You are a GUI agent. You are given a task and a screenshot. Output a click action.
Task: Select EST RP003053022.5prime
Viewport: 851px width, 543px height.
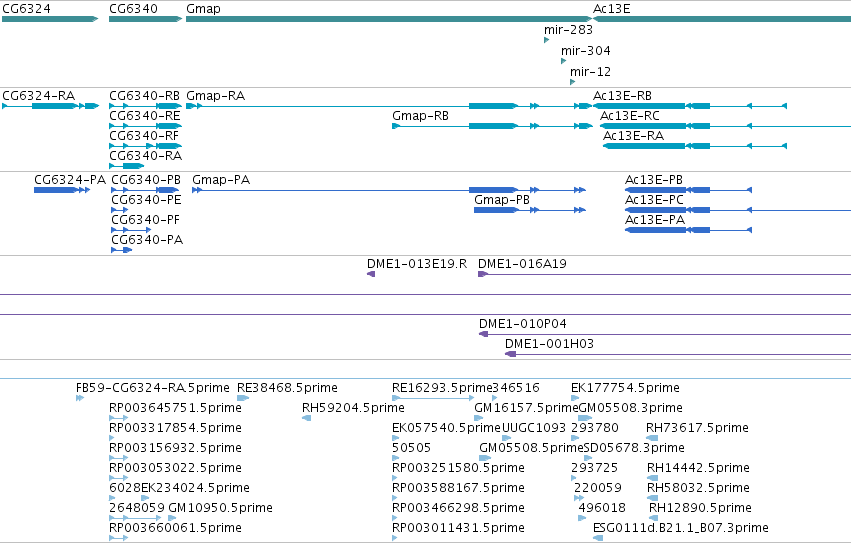pyautogui.click(x=175, y=469)
